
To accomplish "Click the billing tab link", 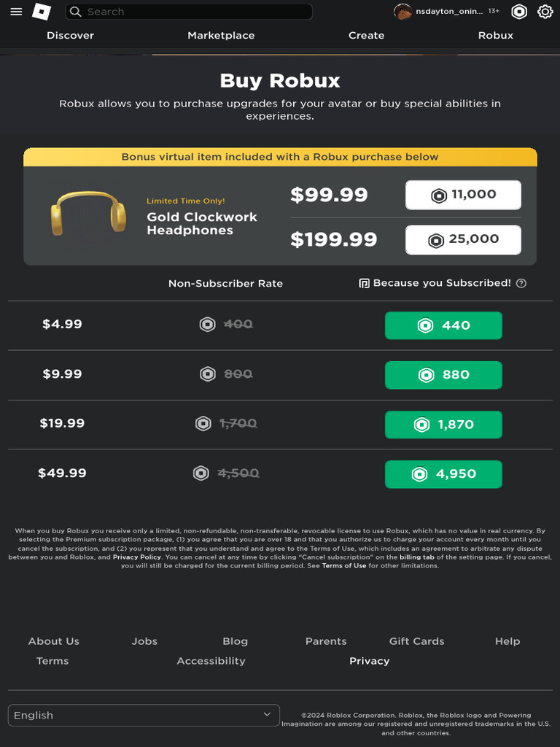I will pyautogui.click(x=416, y=557).
